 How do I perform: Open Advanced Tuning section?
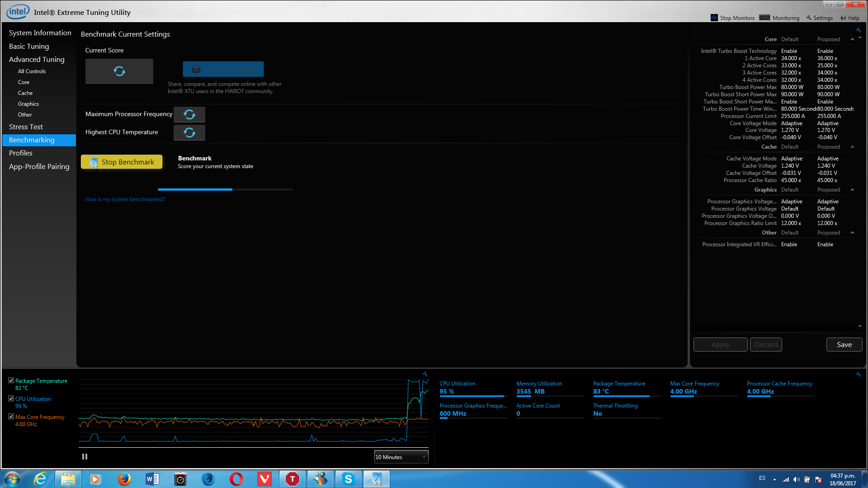(37, 60)
